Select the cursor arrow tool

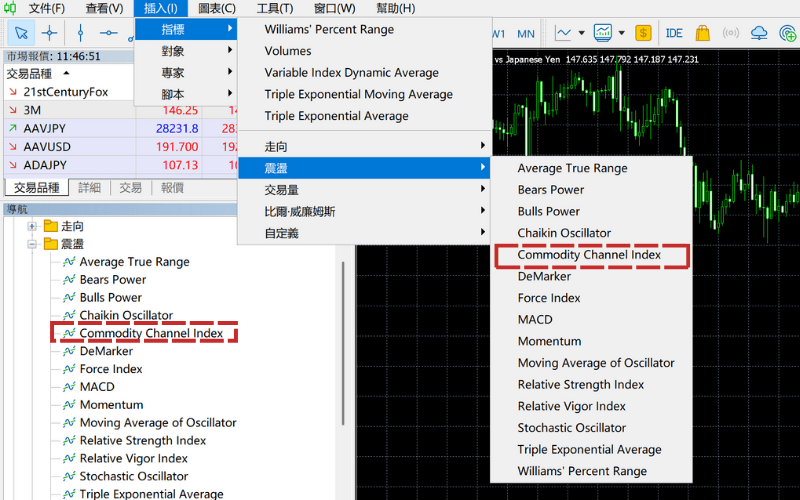click(20, 33)
